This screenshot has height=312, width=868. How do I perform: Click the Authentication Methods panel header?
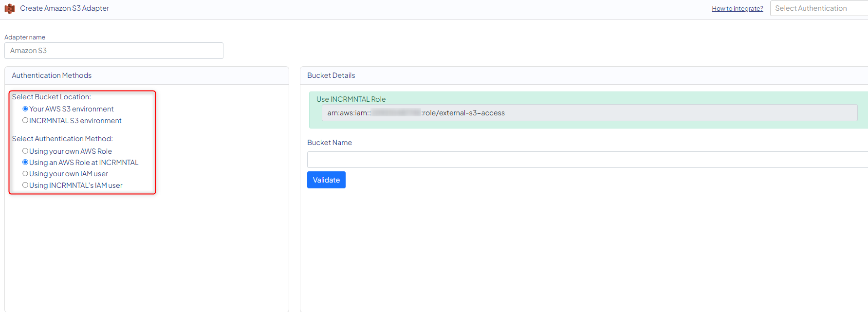coord(52,75)
